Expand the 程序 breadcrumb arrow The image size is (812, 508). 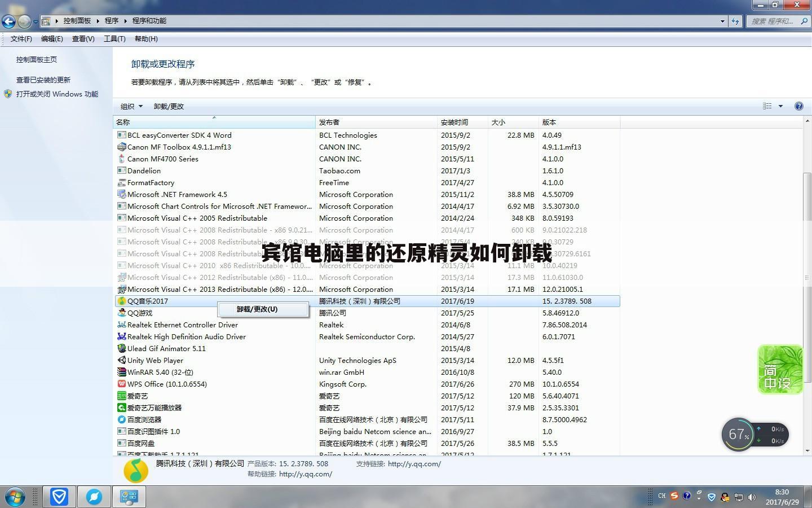125,21
